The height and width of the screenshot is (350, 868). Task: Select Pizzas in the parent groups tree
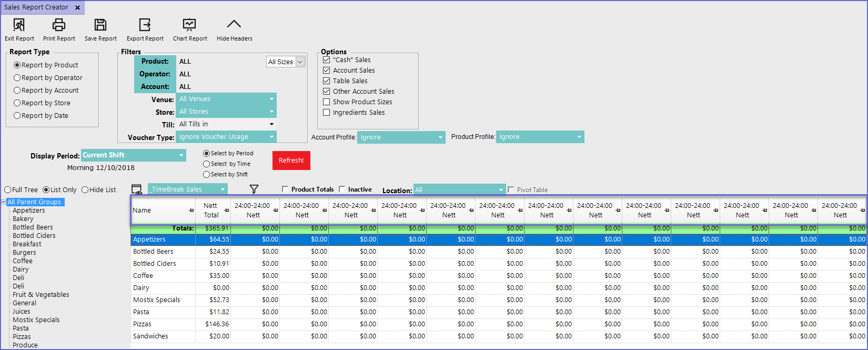22,337
